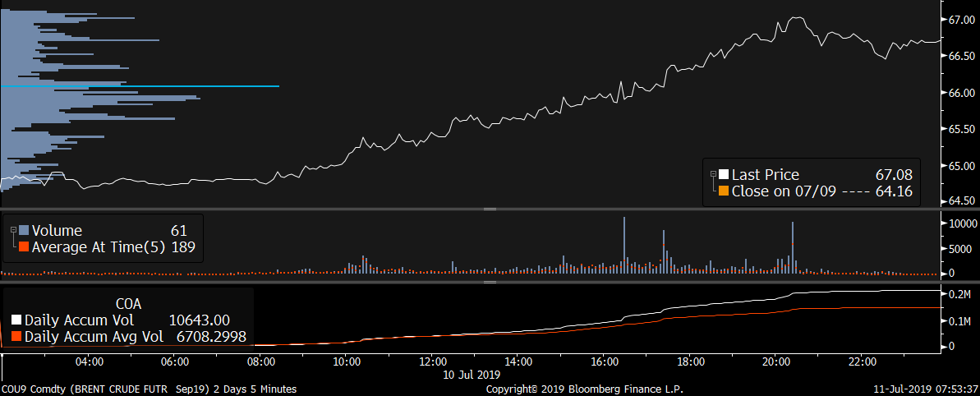This screenshot has height=396, width=980.
Task: Collapse the Volume legend tree box
Action: point(14,231)
